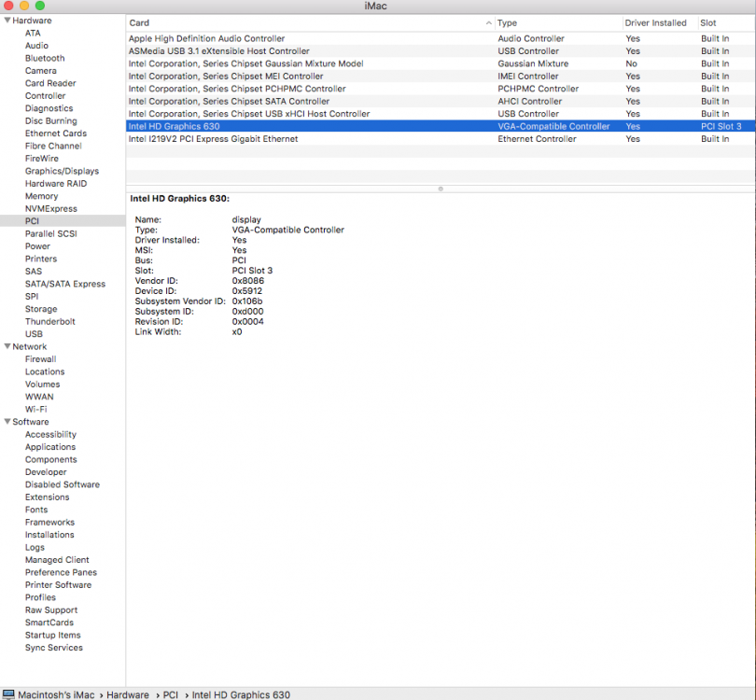Select Controller in the sidebar
Image resolution: width=756 pixels, height=700 pixels.
pos(46,95)
